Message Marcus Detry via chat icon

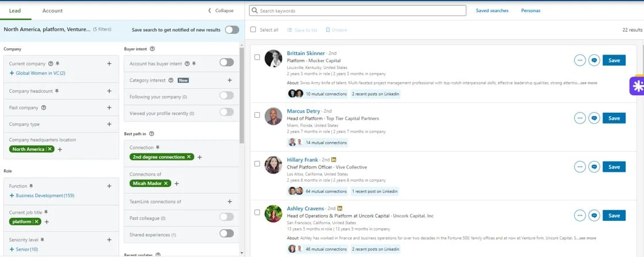click(x=594, y=118)
